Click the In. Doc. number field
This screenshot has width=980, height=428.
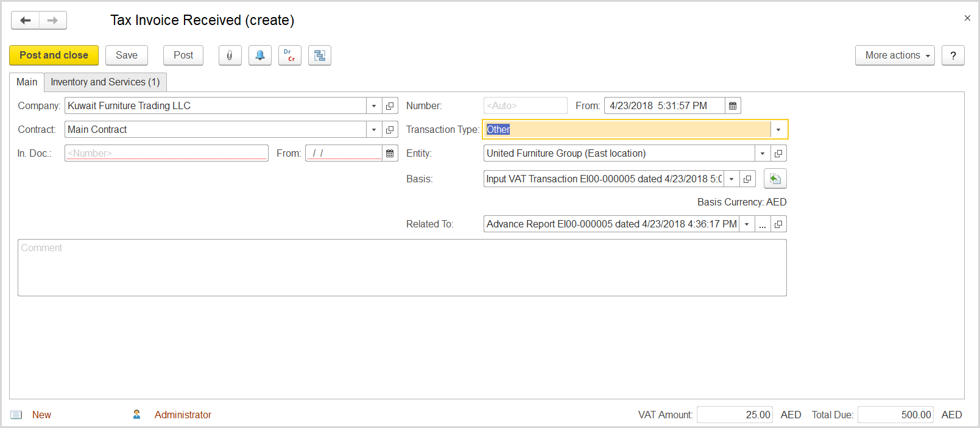166,153
